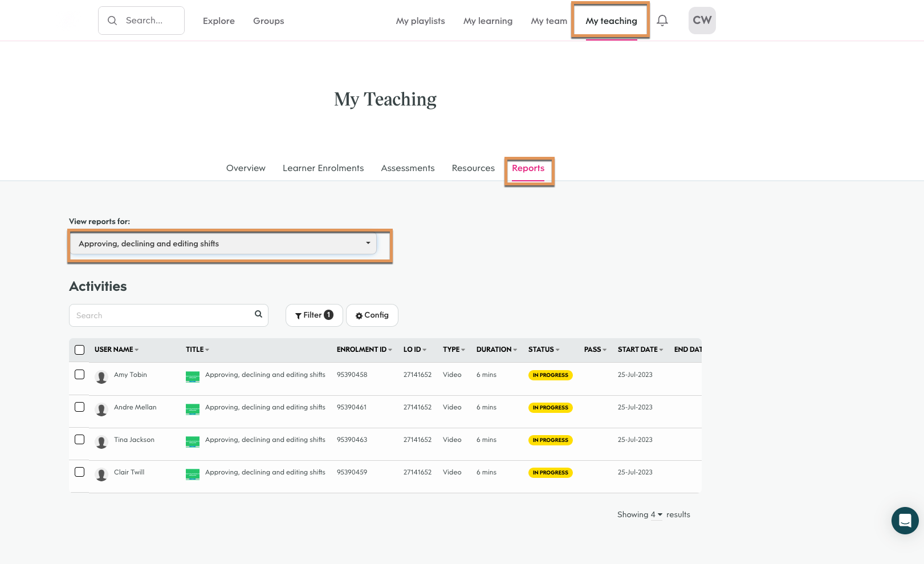
Task: Open the Showing 4 results dropdown
Action: 656,515
